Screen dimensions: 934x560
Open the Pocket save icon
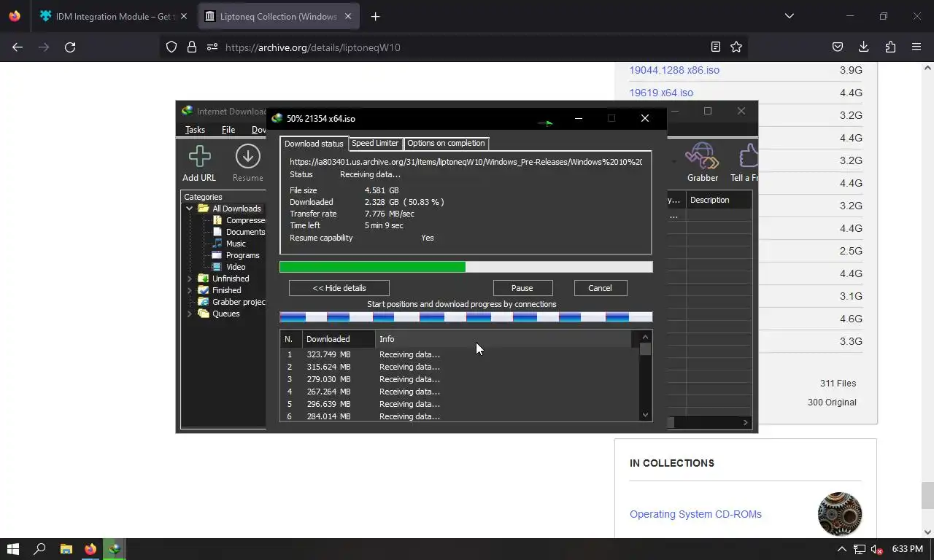click(x=838, y=47)
